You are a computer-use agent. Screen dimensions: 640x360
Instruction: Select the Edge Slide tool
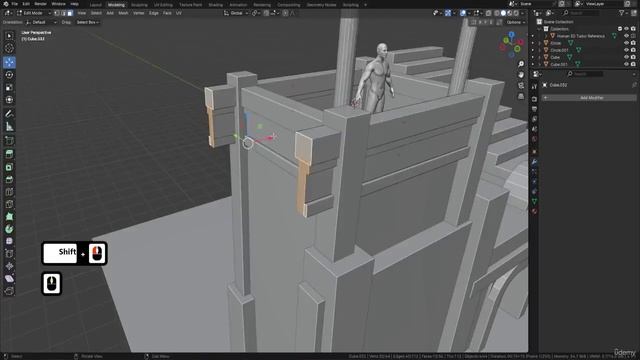[x=9, y=253]
